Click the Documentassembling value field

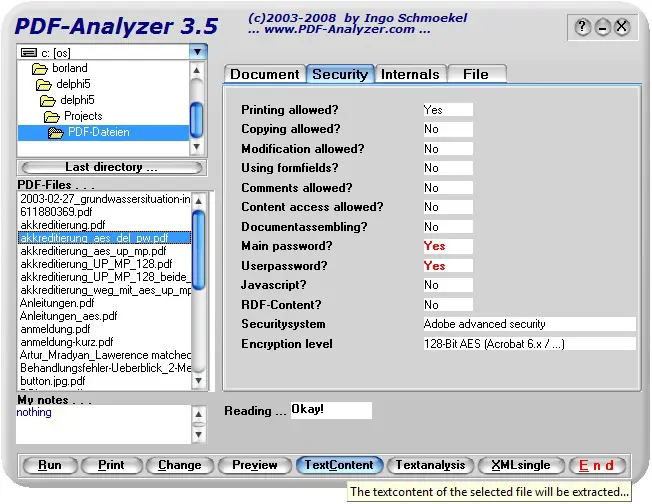click(x=448, y=227)
